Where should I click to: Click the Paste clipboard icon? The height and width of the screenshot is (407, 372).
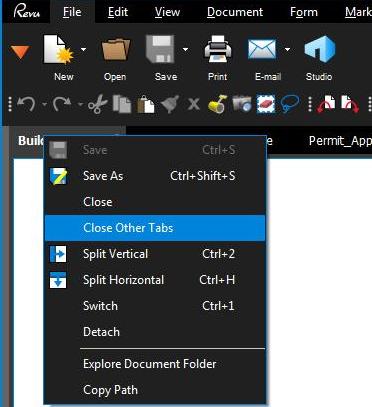(146, 104)
